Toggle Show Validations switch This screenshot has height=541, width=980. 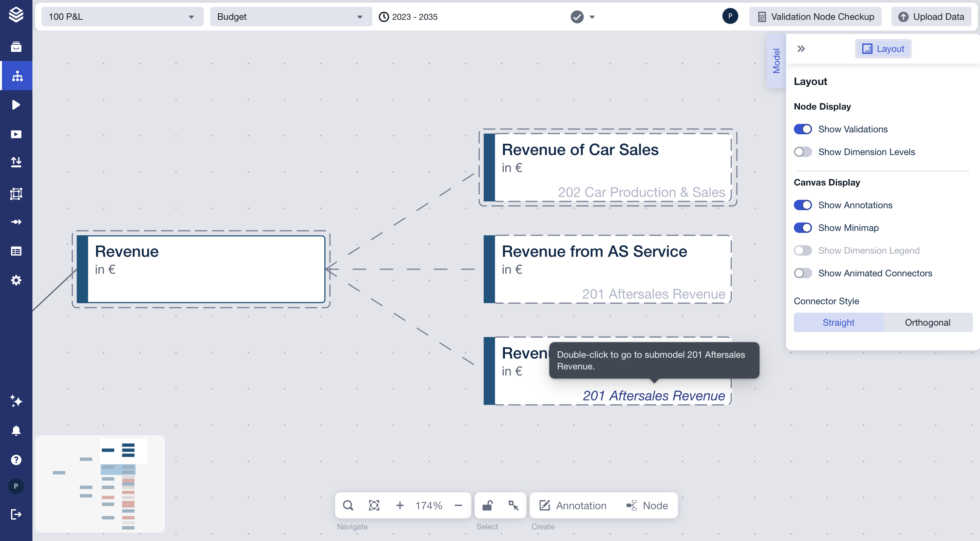[803, 129]
